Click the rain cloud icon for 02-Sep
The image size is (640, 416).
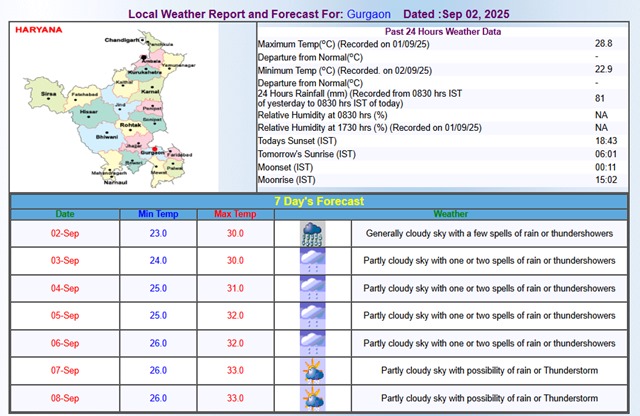pos(313,234)
